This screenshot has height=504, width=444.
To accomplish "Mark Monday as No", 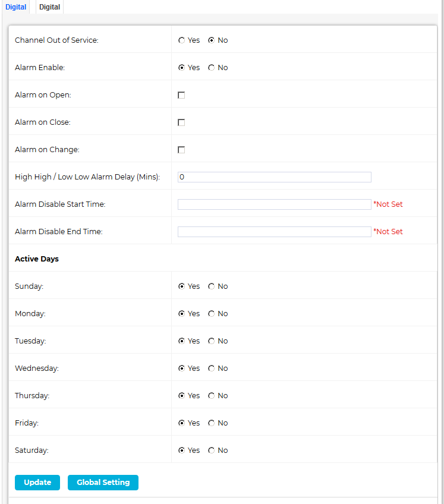I will click(x=211, y=313).
